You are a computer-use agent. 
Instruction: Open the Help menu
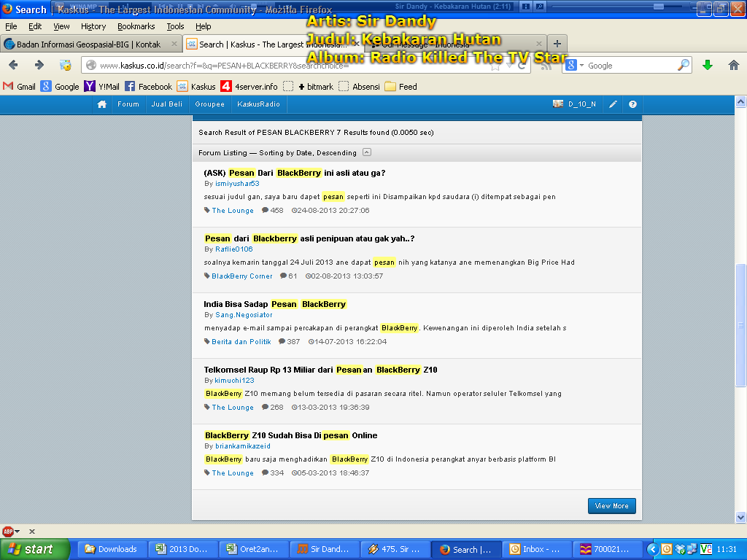(x=204, y=26)
